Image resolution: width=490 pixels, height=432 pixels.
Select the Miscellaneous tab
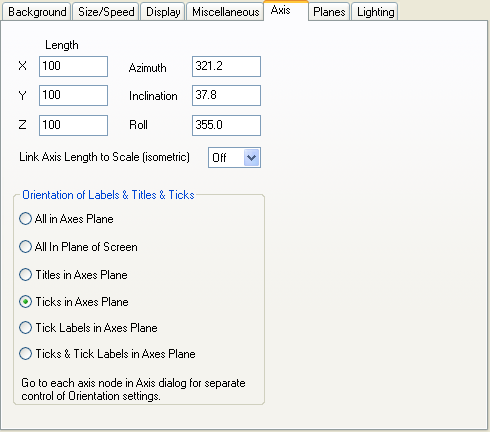click(x=225, y=12)
